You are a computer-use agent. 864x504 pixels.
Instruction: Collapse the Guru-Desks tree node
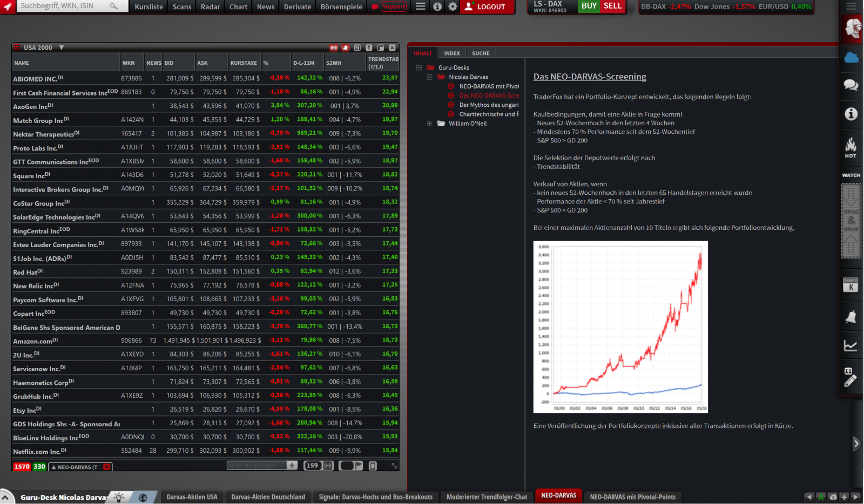click(x=419, y=67)
